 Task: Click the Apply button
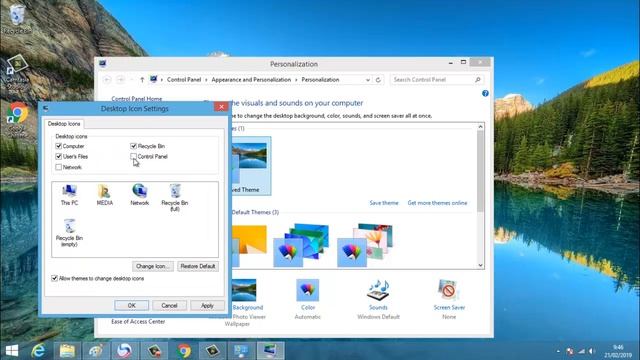[x=207, y=305]
